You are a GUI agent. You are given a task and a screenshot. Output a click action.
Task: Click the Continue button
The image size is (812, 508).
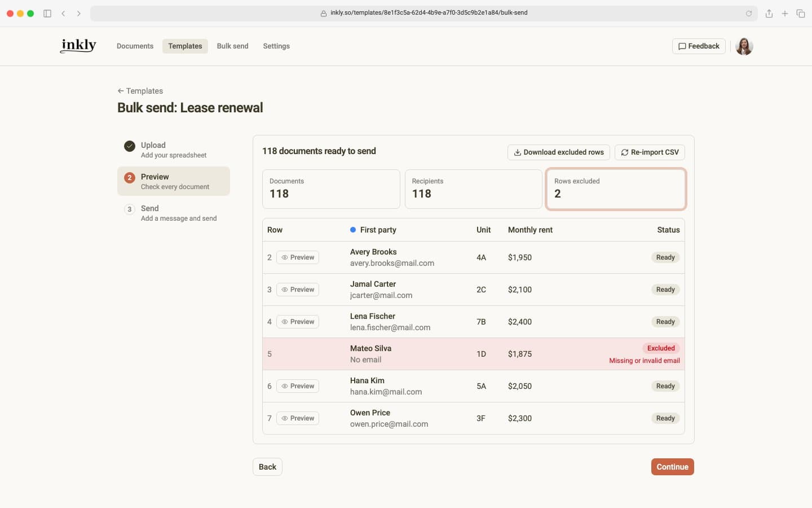(673, 467)
